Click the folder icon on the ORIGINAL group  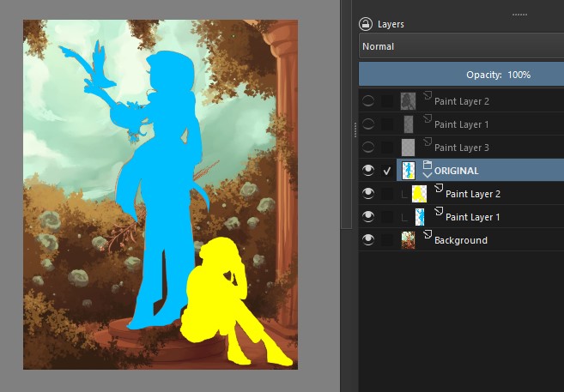[x=427, y=165]
